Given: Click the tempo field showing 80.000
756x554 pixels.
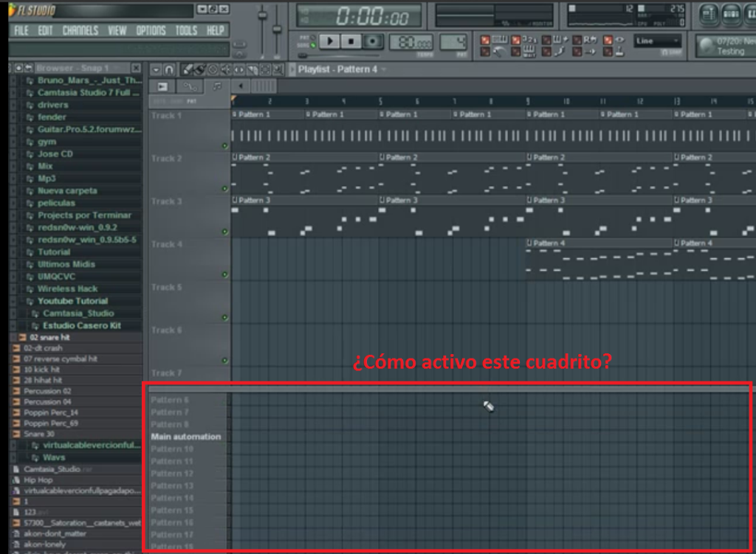Looking at the screenshot, I should tap(411, 42).
